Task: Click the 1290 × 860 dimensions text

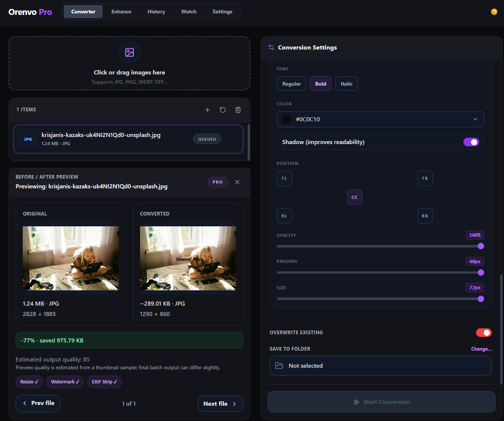Action: point(155,314)
